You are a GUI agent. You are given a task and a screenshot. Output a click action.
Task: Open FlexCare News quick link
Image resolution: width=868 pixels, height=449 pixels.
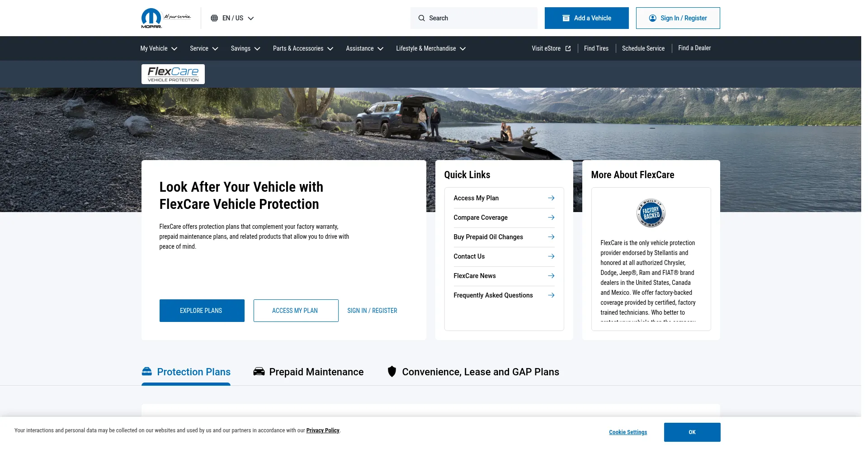click(x=504, y=276)
